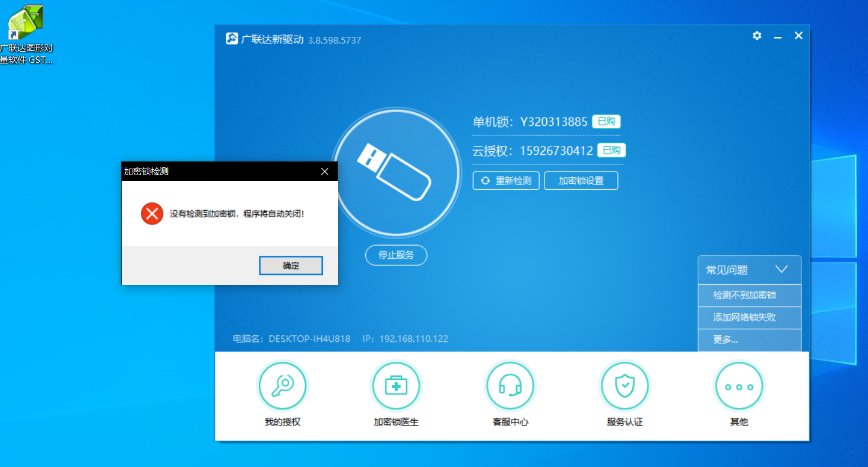
Task: Click the version number 3.8.598.5737
Action: pos(334,40)
